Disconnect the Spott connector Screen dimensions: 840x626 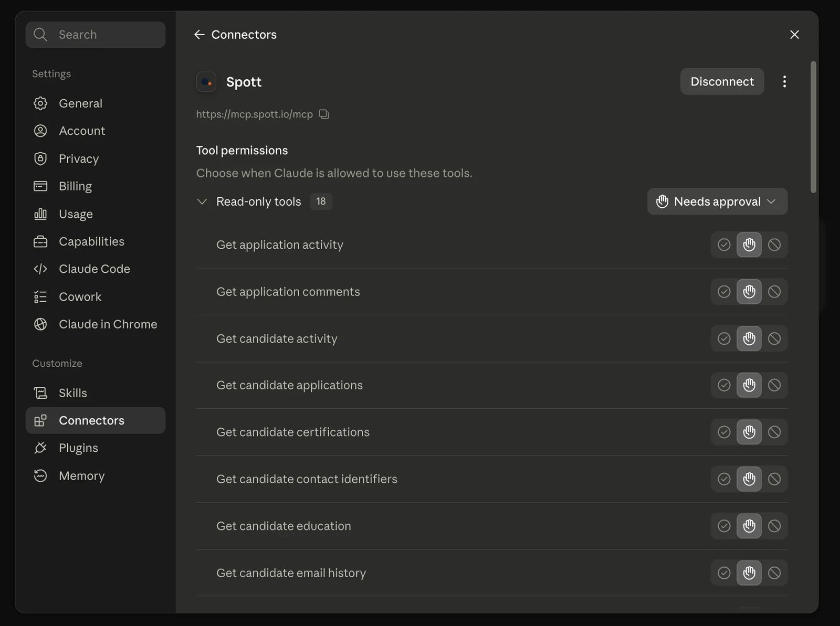coord(722,82)
